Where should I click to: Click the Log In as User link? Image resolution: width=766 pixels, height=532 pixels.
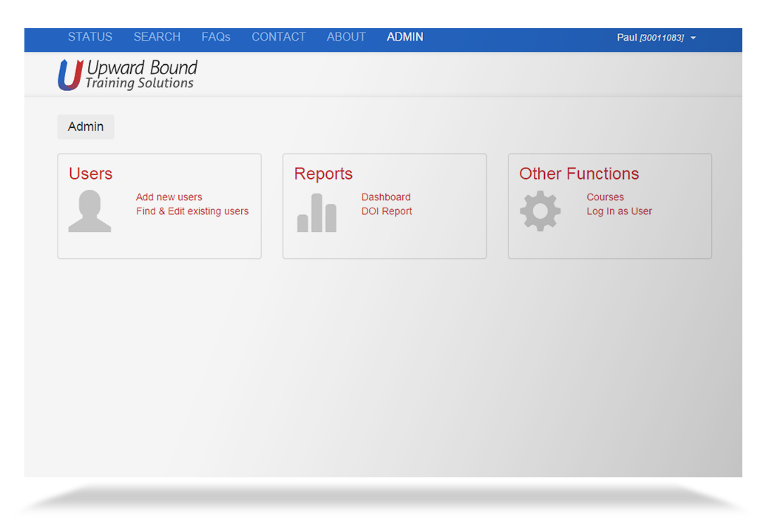620,211
